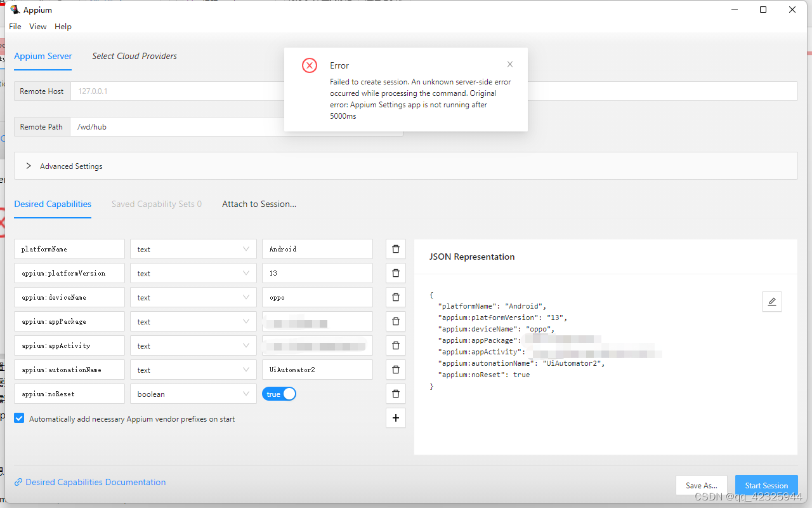Click the Remote Host label
The width and height of the screenshot is (812, 508).
tap(42, 91)
